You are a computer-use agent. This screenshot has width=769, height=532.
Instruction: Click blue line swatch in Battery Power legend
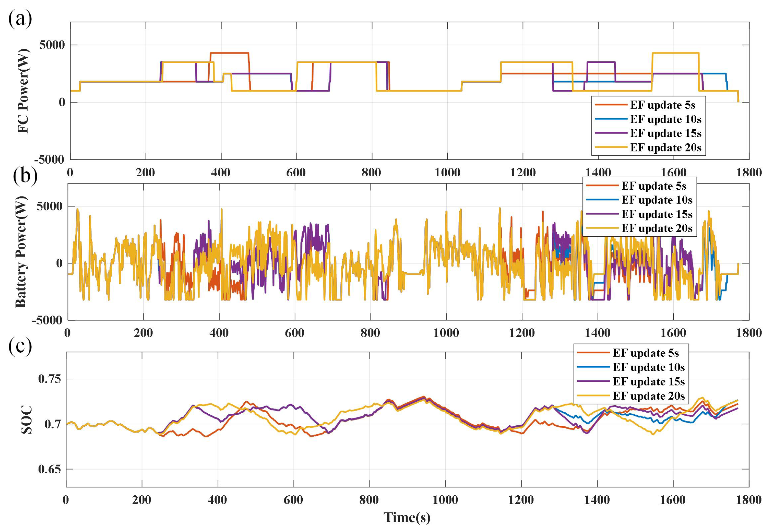coord(602,200)
